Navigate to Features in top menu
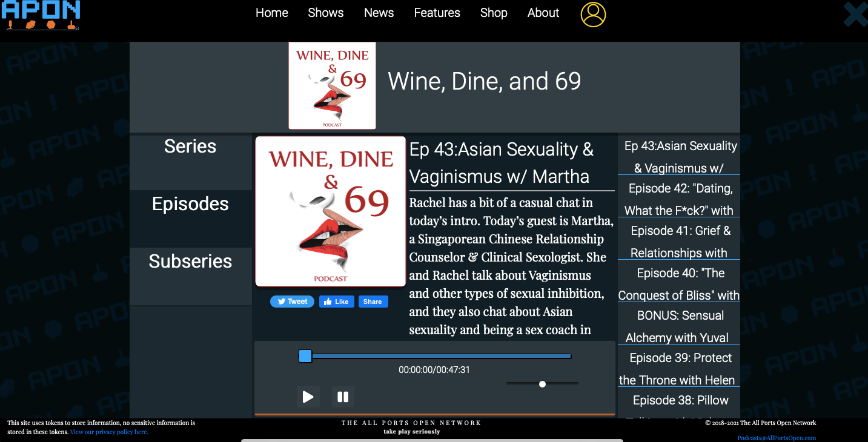The width and height of the screenshot is (868, 442). click(437, 13)
